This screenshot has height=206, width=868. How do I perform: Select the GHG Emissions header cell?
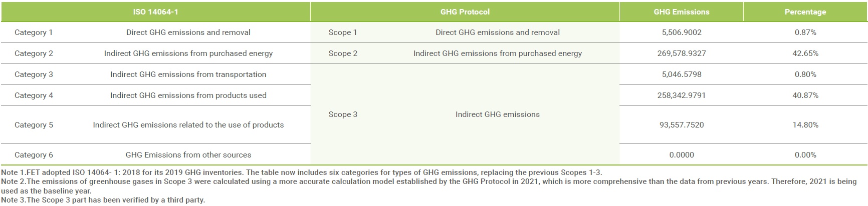click(682, 11)
